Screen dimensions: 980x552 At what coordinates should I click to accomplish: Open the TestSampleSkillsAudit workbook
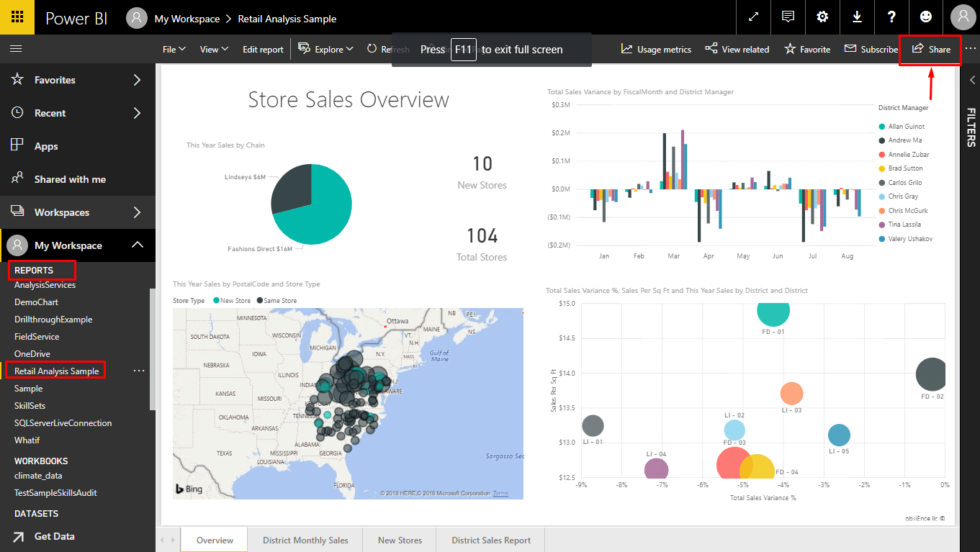(x=55, y=493)
